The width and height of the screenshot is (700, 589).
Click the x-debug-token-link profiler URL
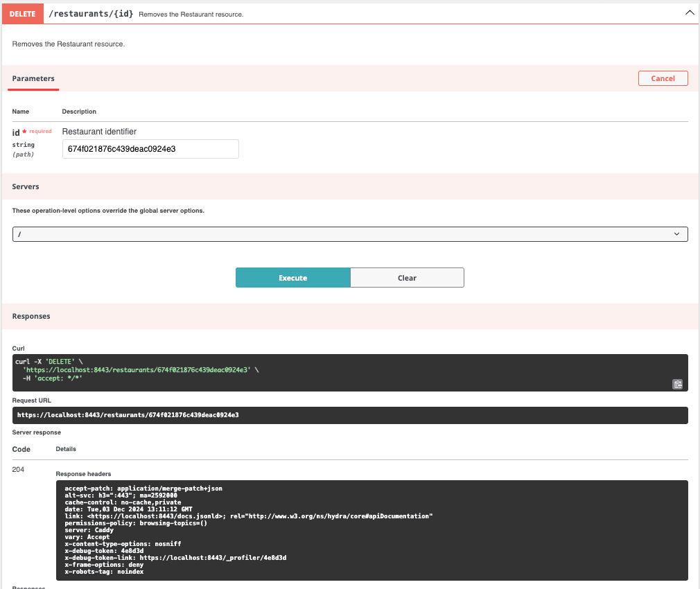pos(213,558)
